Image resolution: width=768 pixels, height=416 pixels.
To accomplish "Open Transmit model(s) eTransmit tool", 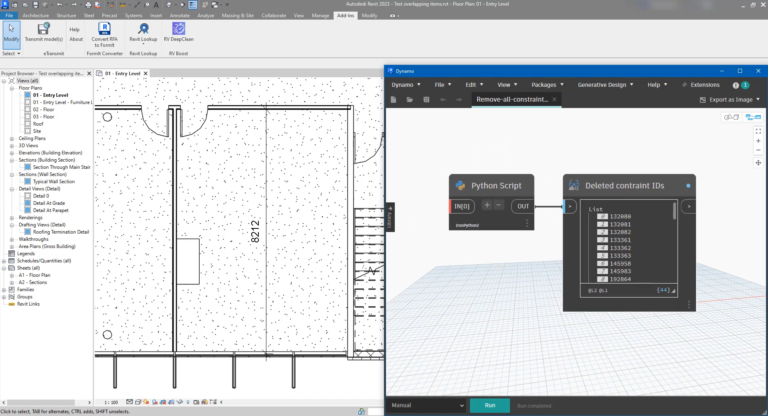I will tap(44, 33).
